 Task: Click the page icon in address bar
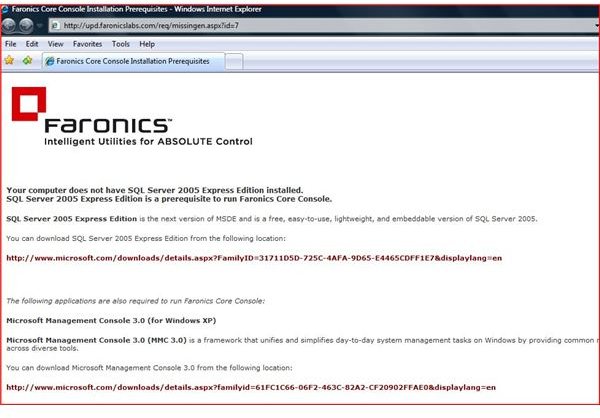tap(55, 26)
